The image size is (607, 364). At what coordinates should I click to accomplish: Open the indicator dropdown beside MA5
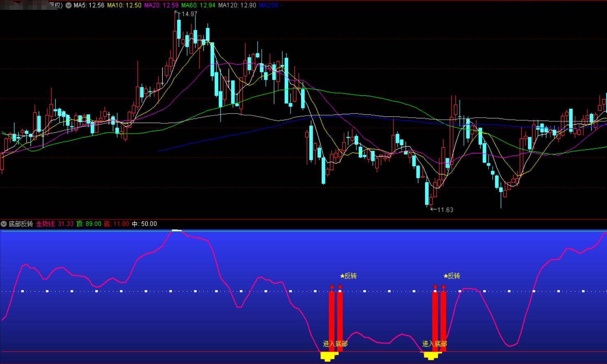click(x=68, y=5)
